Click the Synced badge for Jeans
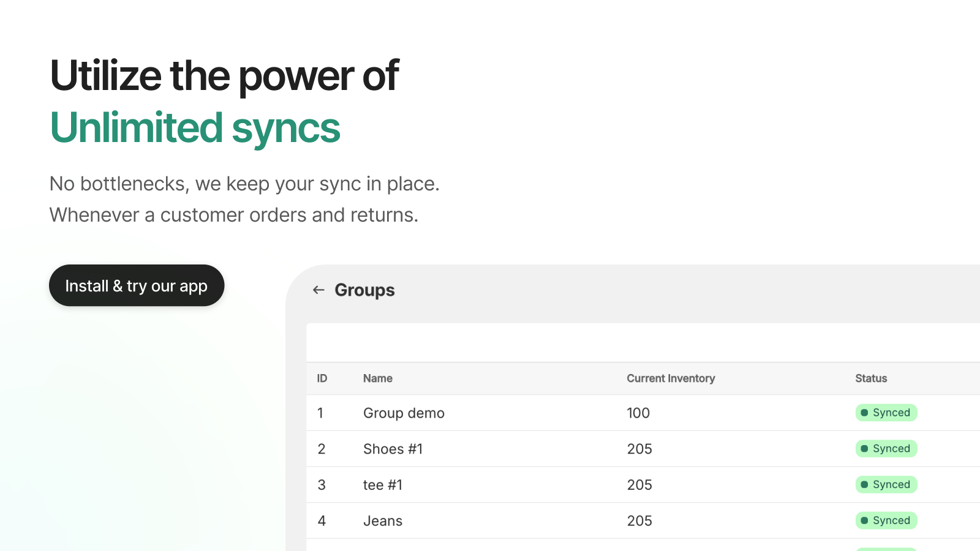Image resolution: width=980 pixels, height=551 pixels. click(886, 520)
